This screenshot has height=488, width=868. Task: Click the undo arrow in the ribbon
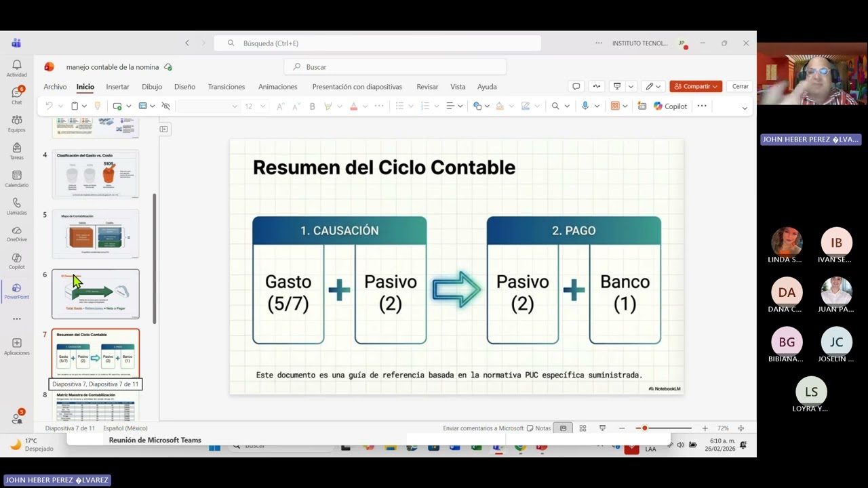pyautogui.click(x=49, y=106)
